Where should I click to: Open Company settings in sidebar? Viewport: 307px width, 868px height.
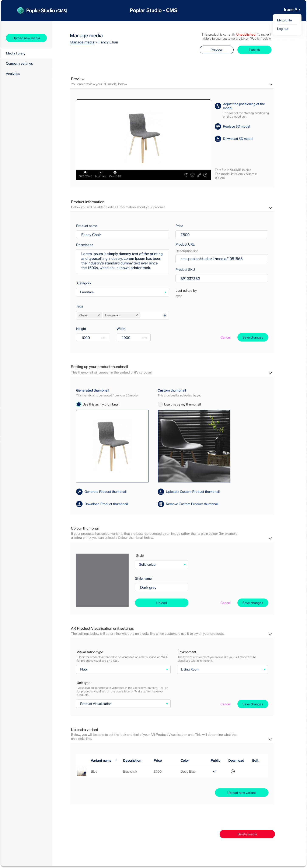tap(19, 63)
